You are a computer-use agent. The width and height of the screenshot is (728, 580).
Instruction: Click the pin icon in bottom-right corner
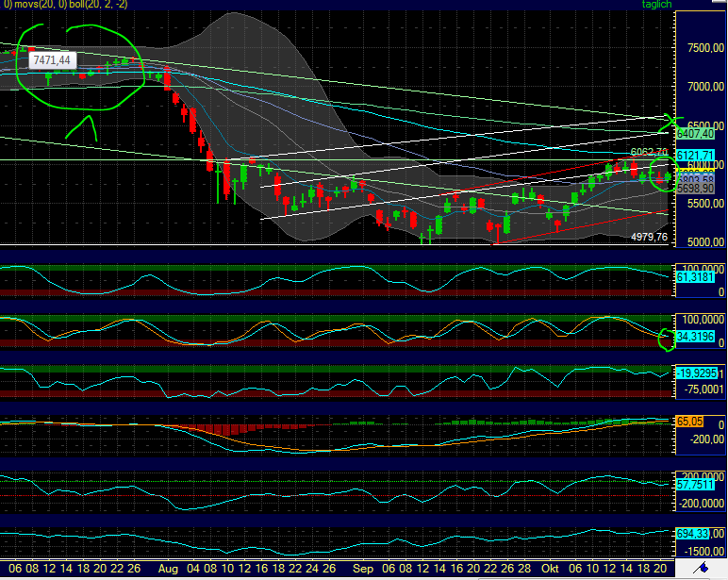[x=703, y=570]
